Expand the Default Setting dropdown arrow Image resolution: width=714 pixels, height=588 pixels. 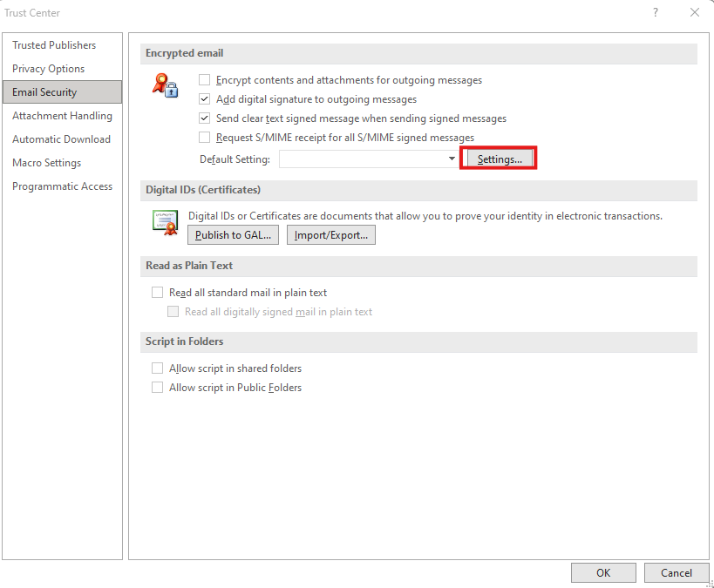pyautogui.click(x=452, y=159)
